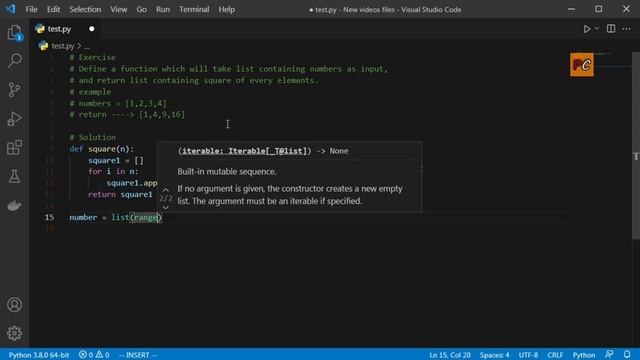Click 'square1 = []' code line
Screen dimensions: 640x360
click(x=116, y=160)
